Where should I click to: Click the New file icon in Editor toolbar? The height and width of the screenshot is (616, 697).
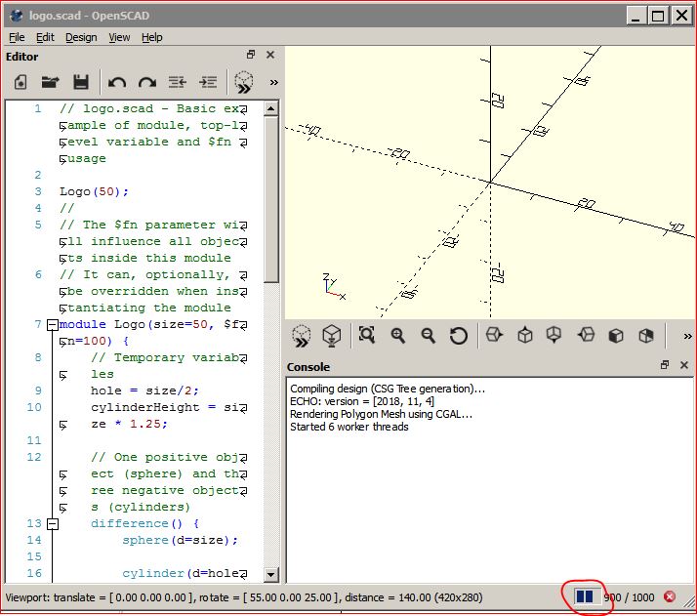pyautogui.click(x=20, y=83)
